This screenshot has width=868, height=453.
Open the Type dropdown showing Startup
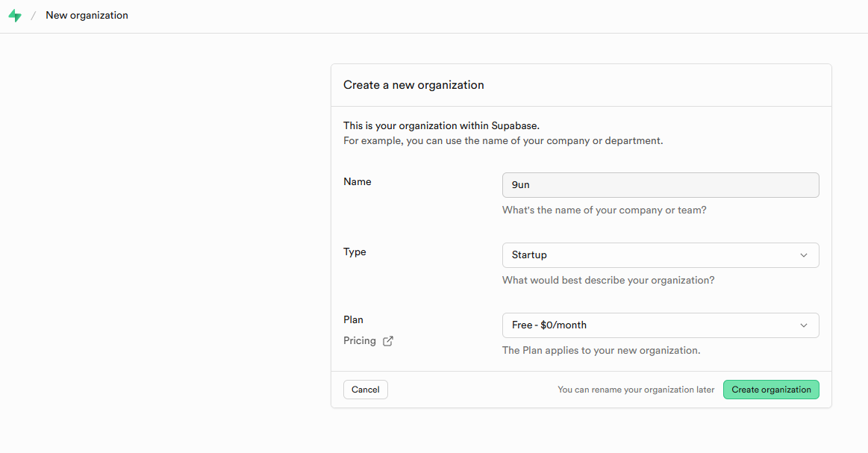(661, 255)
